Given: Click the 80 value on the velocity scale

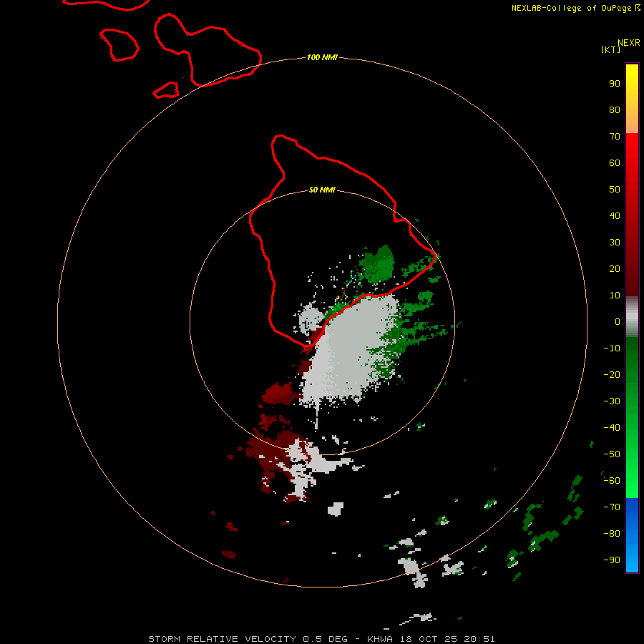Looking at the screenshot, I should pos(615,109).
